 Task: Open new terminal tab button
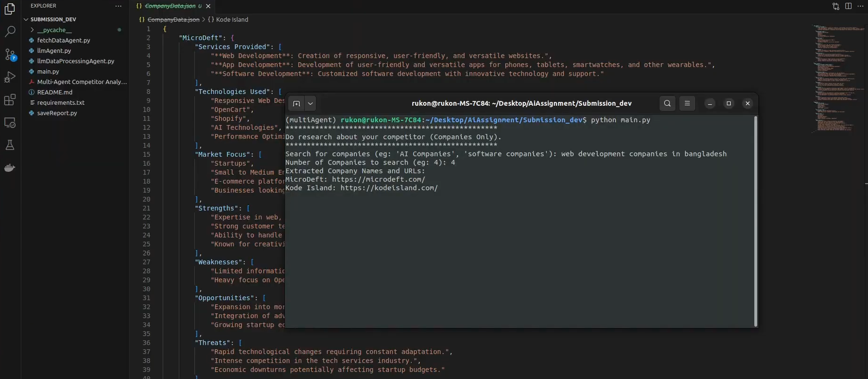click(296, 103)
